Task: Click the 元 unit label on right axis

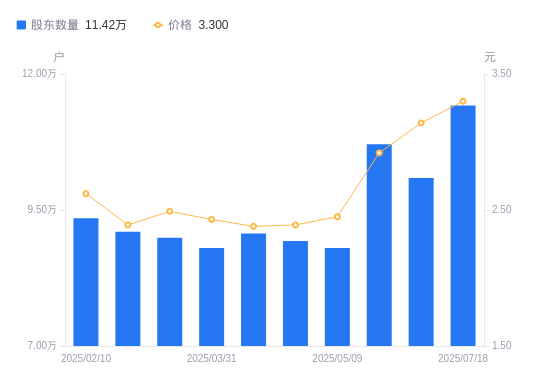Action: (x=490, y=57)
